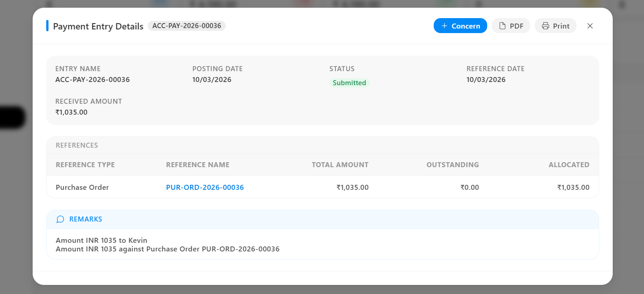
Task: Click the ACC-PAY-2026-00036 badge in the header
Action: [187, 26]
